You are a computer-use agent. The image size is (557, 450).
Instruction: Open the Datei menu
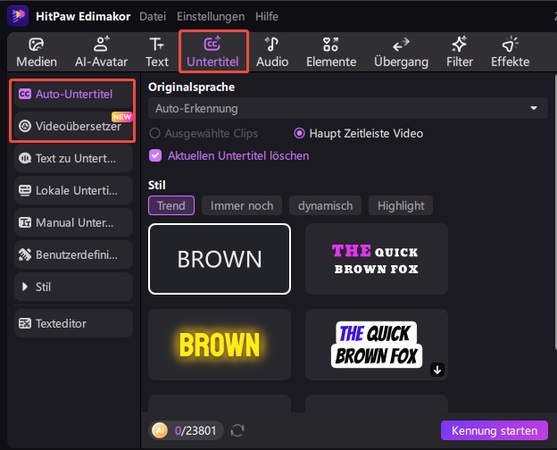(153, 16)
